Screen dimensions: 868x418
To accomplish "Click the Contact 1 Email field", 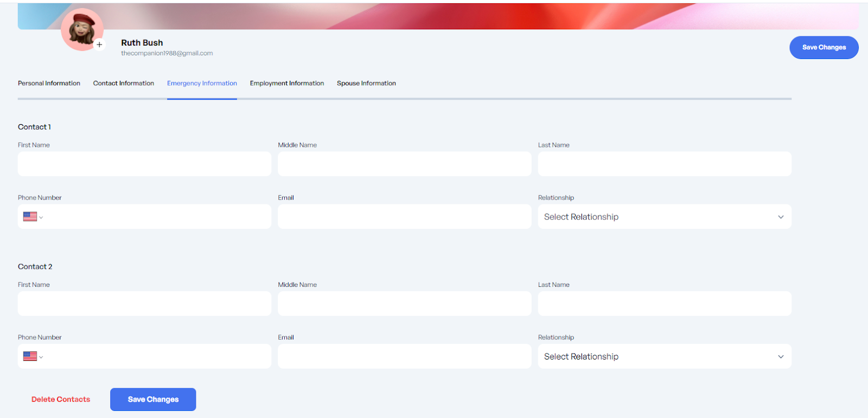I will point(404,217).
